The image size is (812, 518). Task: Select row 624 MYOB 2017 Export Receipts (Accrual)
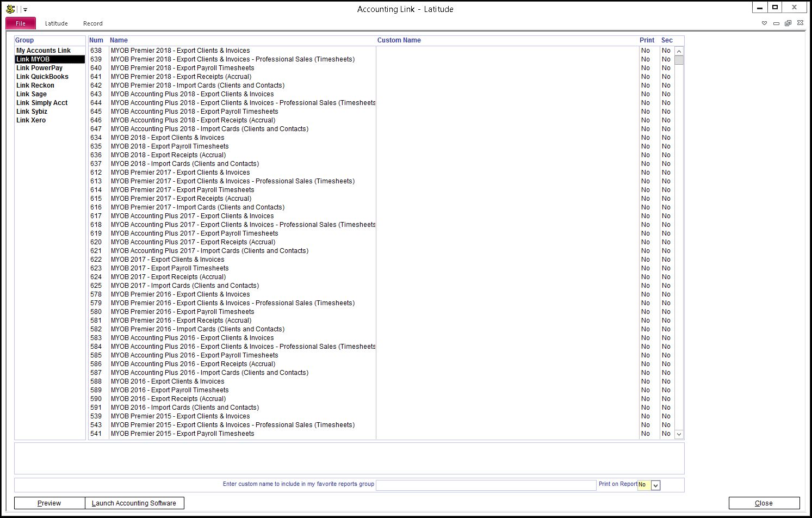tap(381, 277)
